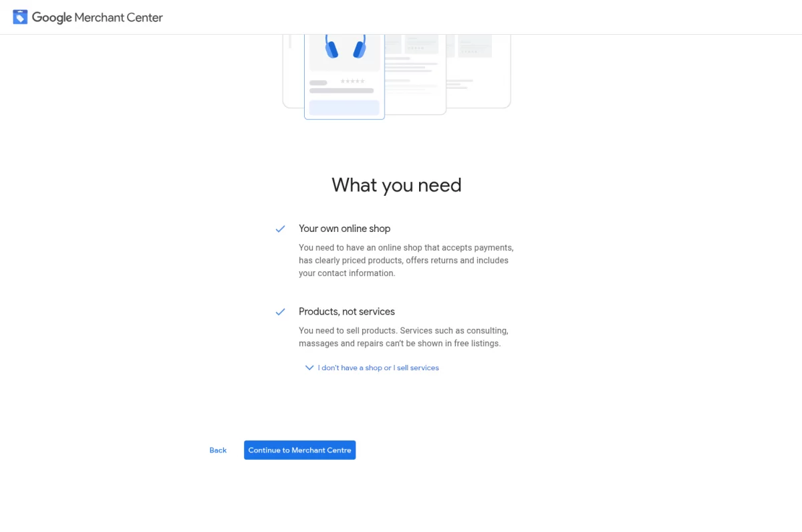Click the Google Merchant Center logo icon
Image resolution: width=802 pixels, height=532 pixels.
(20, 16)
